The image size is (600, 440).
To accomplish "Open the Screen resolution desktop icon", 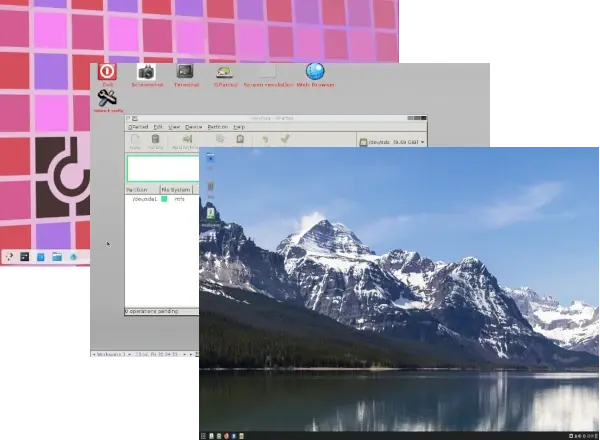I will coord(267,72).
